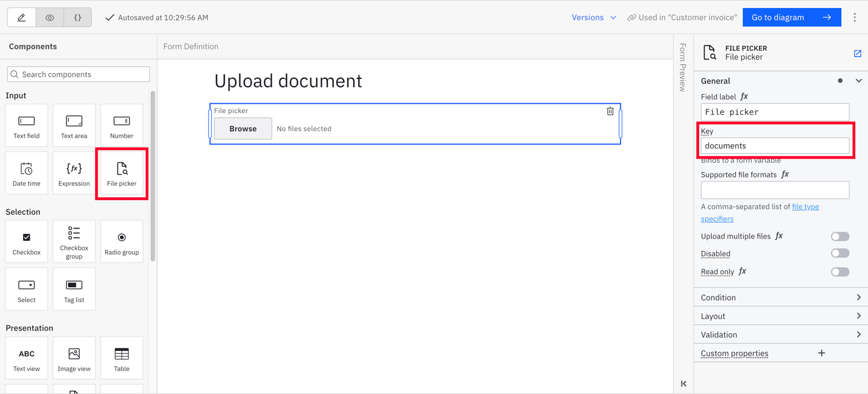The image size is (868, 394).
Task: Toggle the Read only switch
Action: click(840, 272)
